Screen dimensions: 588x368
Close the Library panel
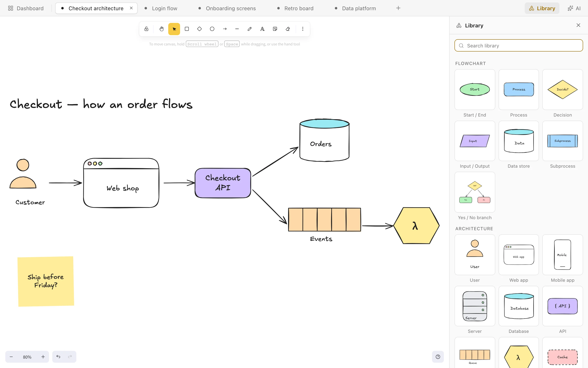pos(578,25)
